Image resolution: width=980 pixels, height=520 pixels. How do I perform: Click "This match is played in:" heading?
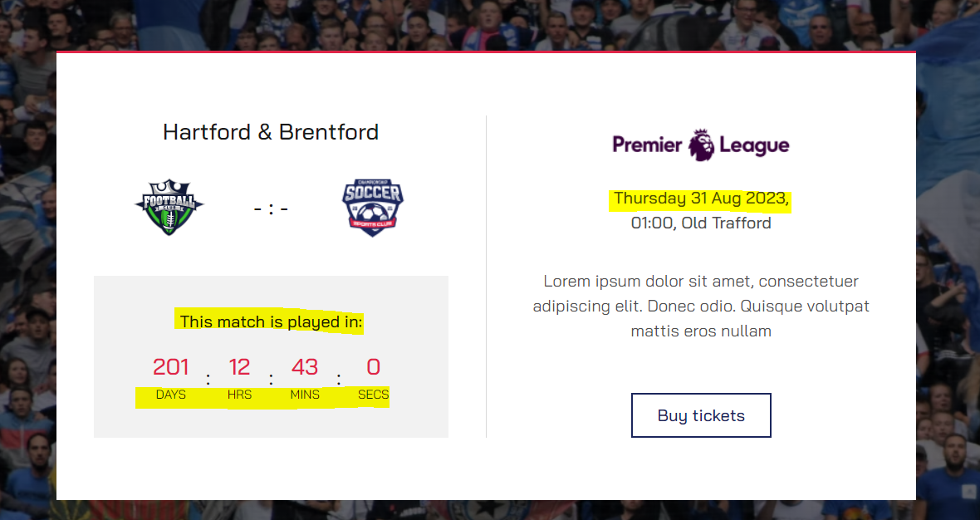(271, 321)
